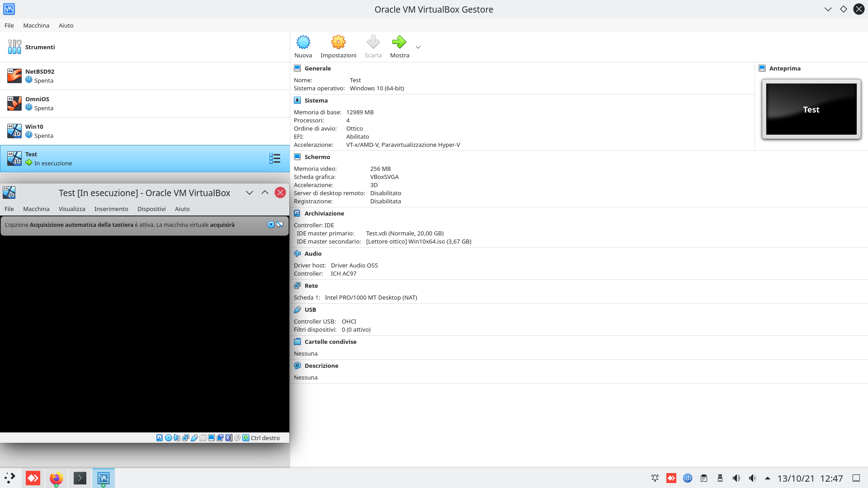Click the mouse integration indicator in status bar
The width and height of the screenshot is (868, 488).
click(x=237, y=438)
